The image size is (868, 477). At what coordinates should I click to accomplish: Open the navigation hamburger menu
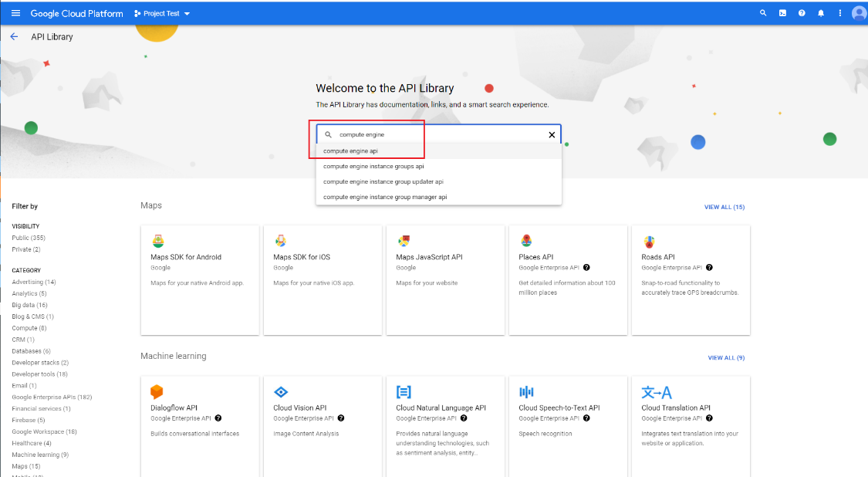coord(14,12)
